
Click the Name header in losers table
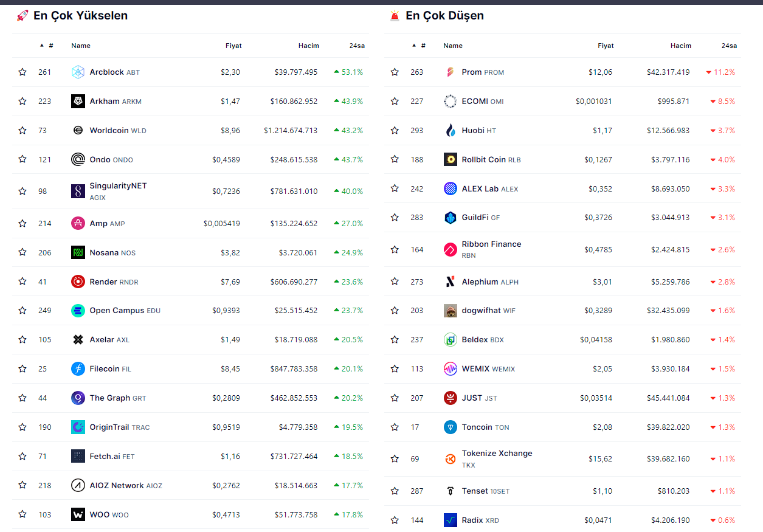tap(453, 46)
